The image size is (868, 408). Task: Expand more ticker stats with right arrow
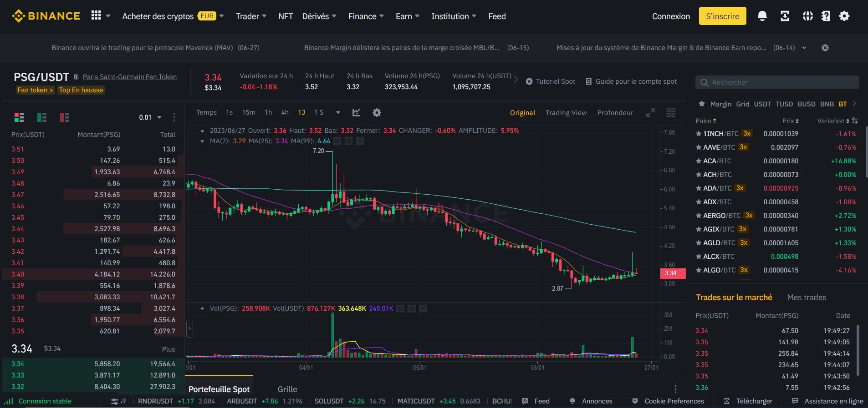coord(516,80)
